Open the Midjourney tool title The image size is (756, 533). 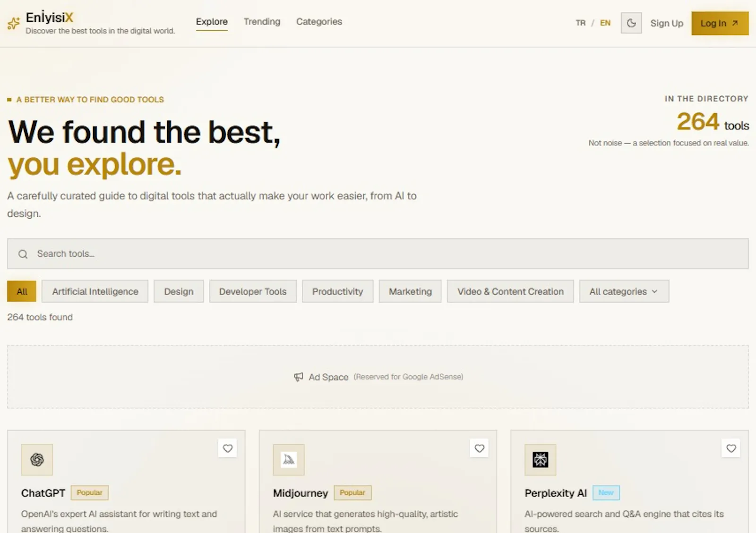[x=301, y=493]
